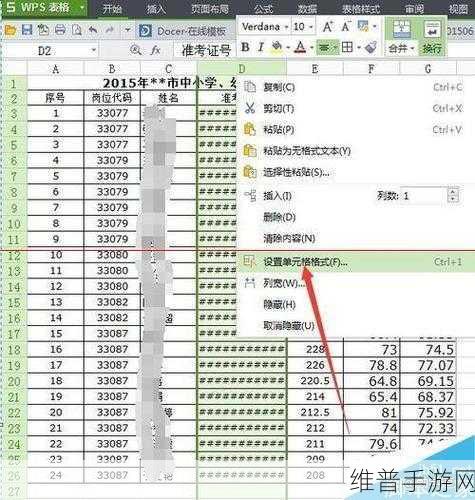
Task: Click the magnifier icon beside formula bar
Action: pos(136,50)
